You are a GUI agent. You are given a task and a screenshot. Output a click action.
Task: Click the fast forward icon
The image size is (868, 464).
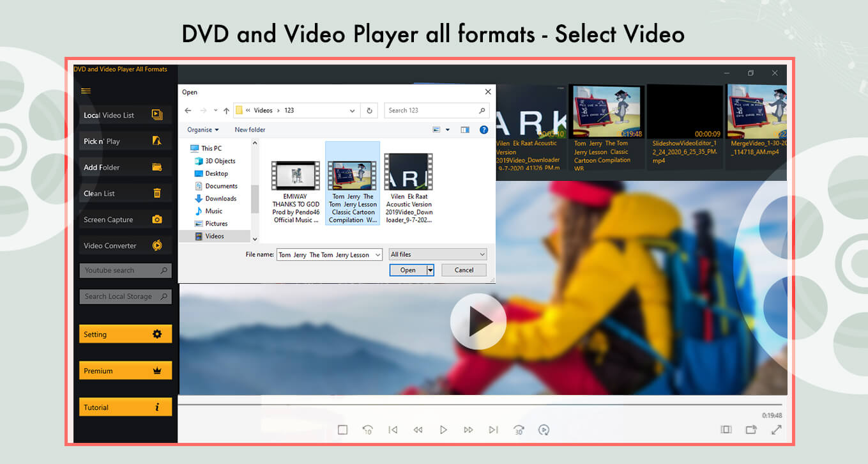coord(468,430)
